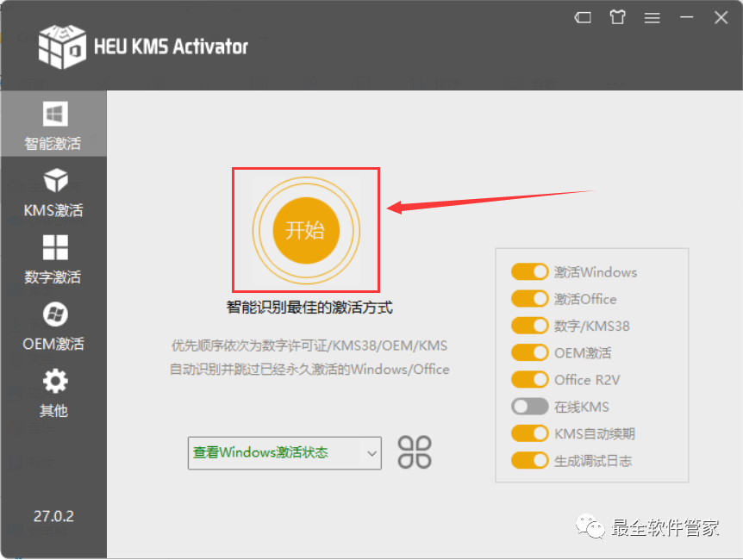Image resolution: width=743 pixels, height=560 pixels.
Task: Click the HEU KMS Activator title text
Action: tap(171, 47)
